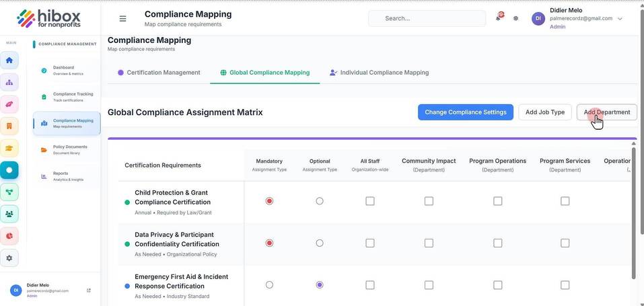644x306 pixels.
Task: Check Program Services for Child Protection certification
Action: tap(565, 201)
